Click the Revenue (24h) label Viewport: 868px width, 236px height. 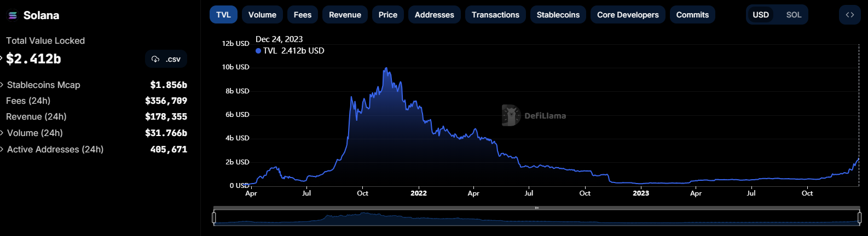pyautogui.click(x=36, y=116)
